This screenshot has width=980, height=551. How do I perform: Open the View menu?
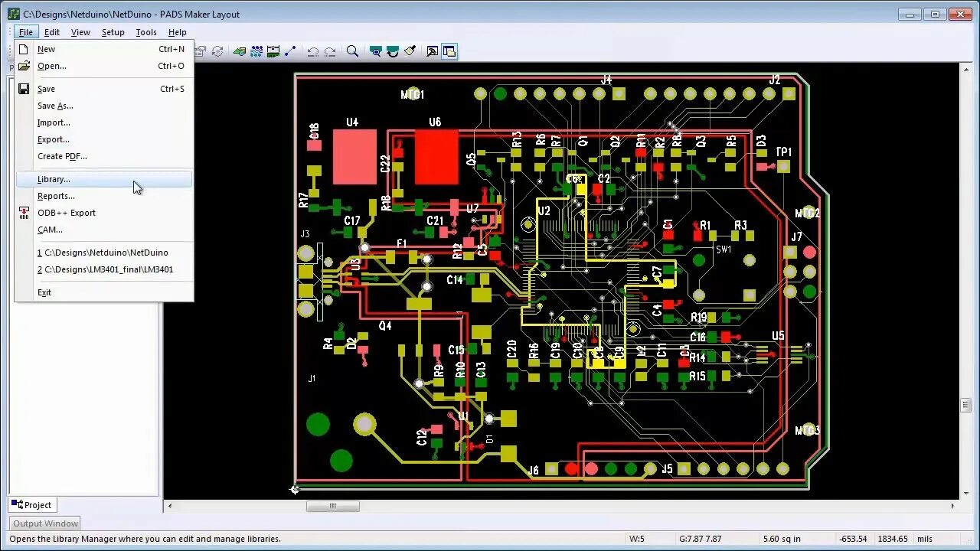pos(80,32)
